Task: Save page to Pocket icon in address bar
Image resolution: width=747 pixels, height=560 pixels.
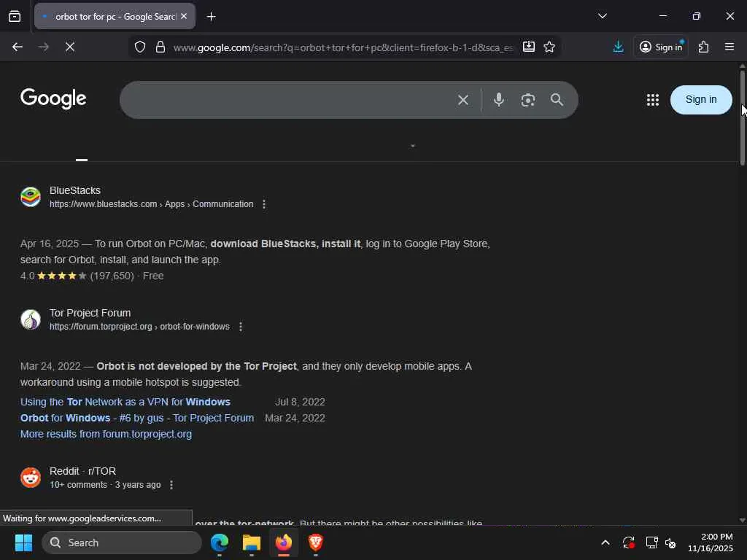Action: (x=529, y=47)
